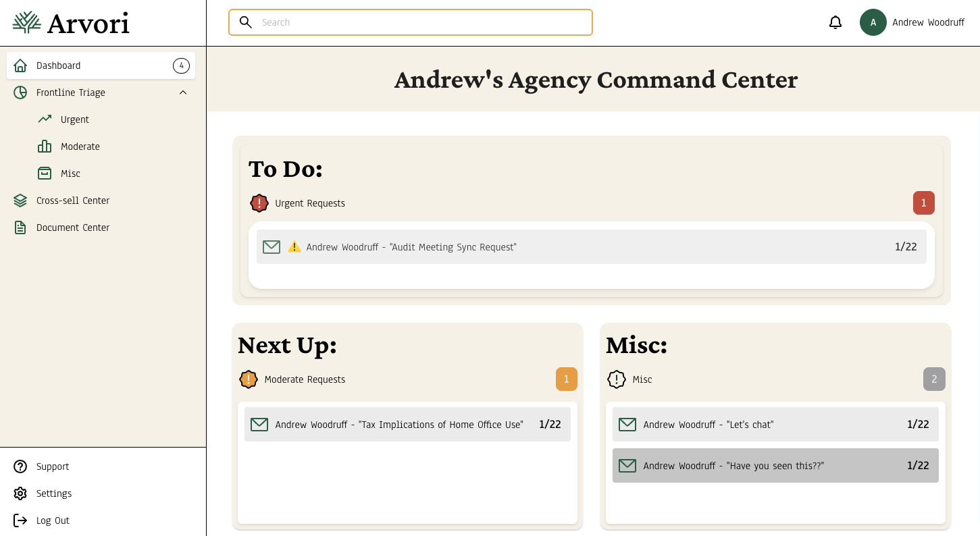Screen dimensions: 980x536
Task: Focus the Search input field
Action: pyautogui.click(x=422, y=22)
